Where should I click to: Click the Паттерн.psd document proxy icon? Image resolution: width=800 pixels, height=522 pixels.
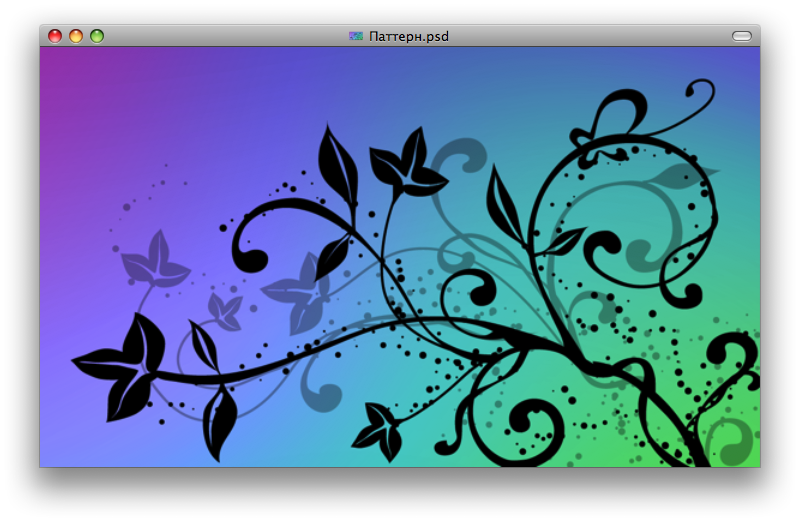(356, 36)
